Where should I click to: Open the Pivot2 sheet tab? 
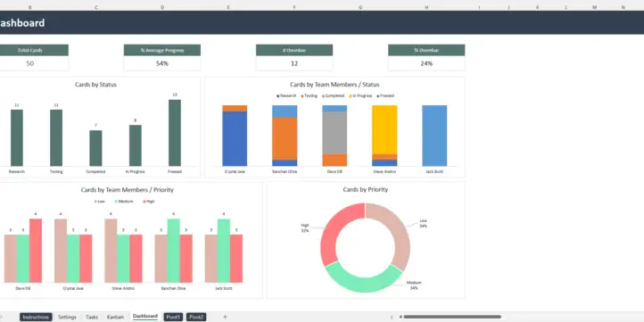click(x=196, y=317)
